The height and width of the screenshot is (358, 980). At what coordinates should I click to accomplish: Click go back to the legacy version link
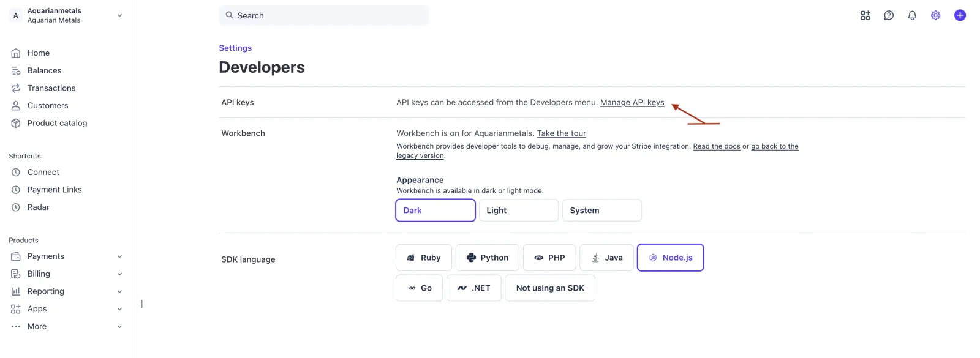click(775, 146)
